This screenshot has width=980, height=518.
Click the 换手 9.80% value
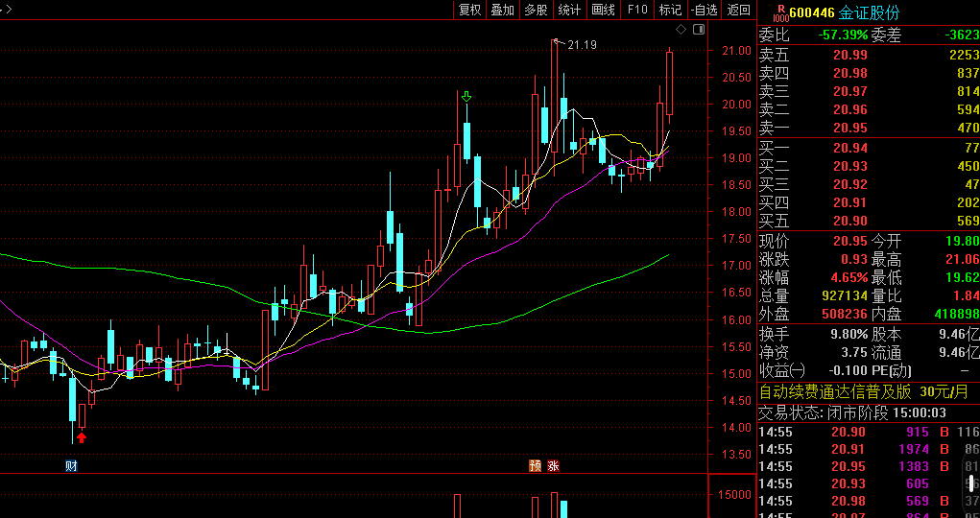click(850, 334)
